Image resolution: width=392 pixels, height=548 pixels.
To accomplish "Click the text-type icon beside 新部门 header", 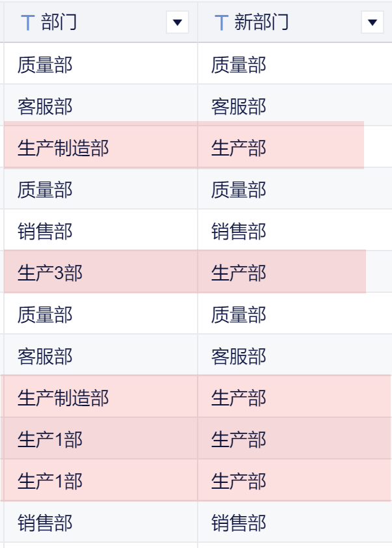I will (x=221, y=23).
